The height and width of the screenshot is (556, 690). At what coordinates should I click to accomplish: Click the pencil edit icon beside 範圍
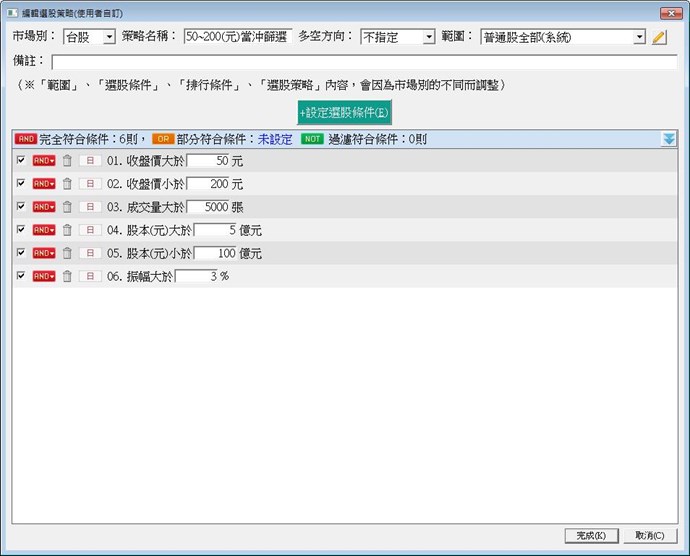coord(658,37)
